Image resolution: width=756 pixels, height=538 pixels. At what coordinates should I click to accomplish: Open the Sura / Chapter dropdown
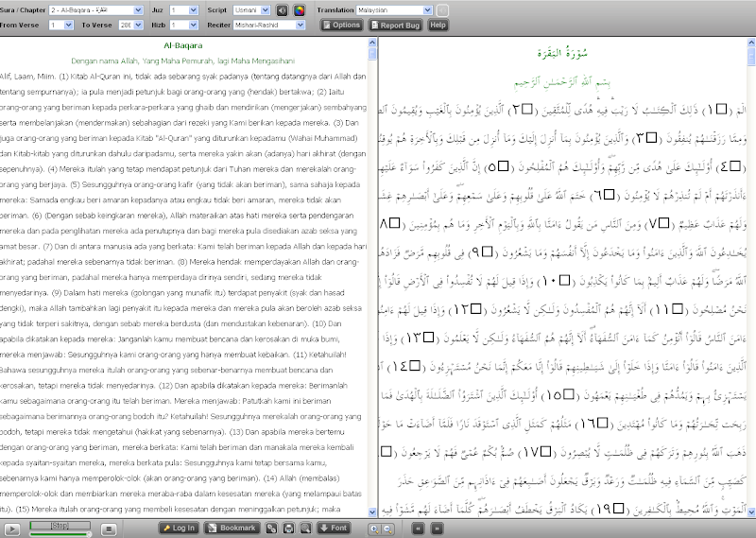pos(96,10)
